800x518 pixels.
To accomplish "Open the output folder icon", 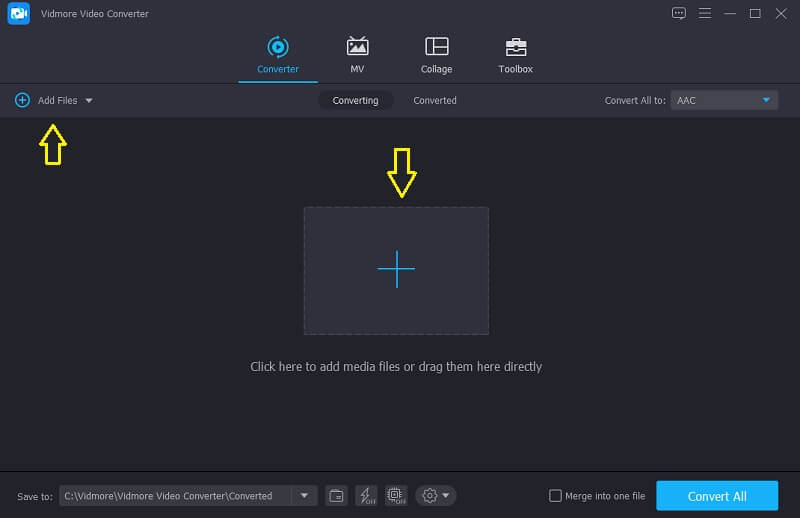I will (337, 495).
